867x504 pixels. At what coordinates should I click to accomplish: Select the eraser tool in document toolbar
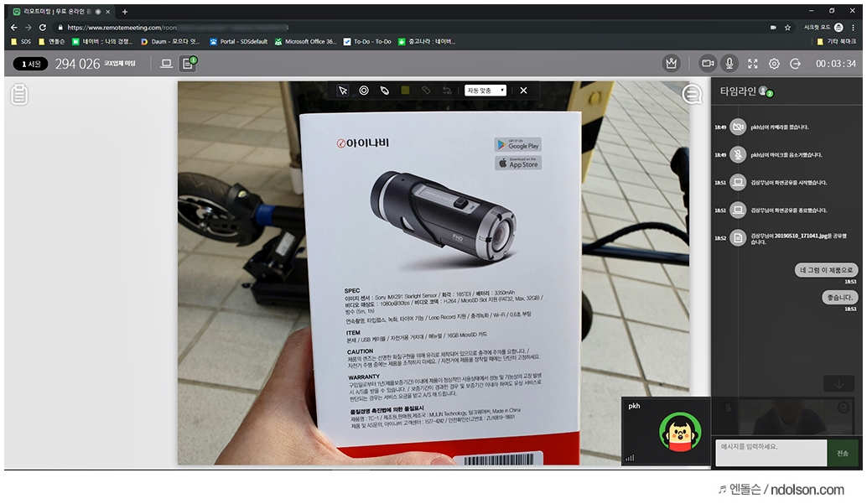point(426,91)
